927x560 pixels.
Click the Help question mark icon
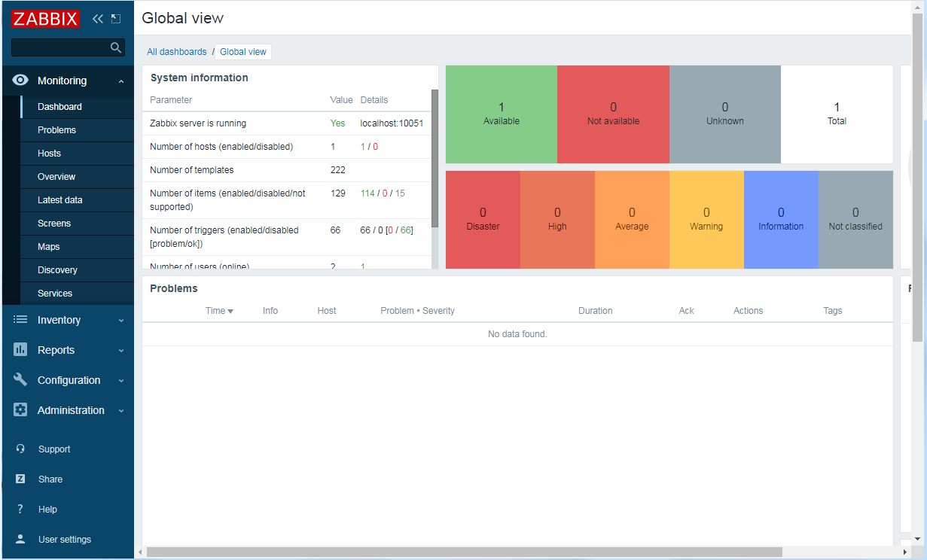[20, 509]
